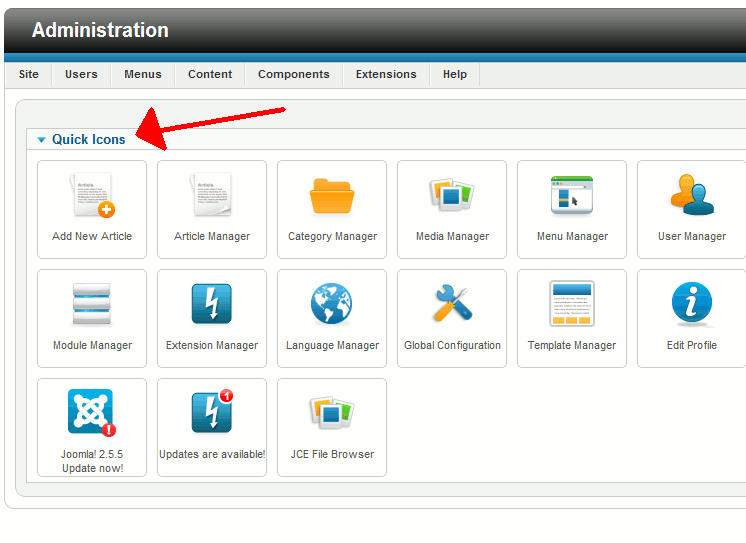The height and width of the screenshot is (543, 746).
Task: Click the Updates are available icon
Action: [x=212, y=414]
